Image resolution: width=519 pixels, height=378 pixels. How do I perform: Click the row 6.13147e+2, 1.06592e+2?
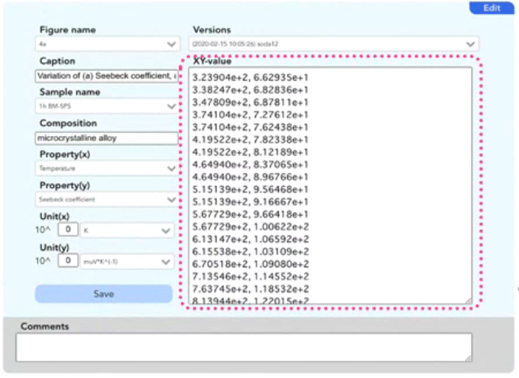coord(251,239)
